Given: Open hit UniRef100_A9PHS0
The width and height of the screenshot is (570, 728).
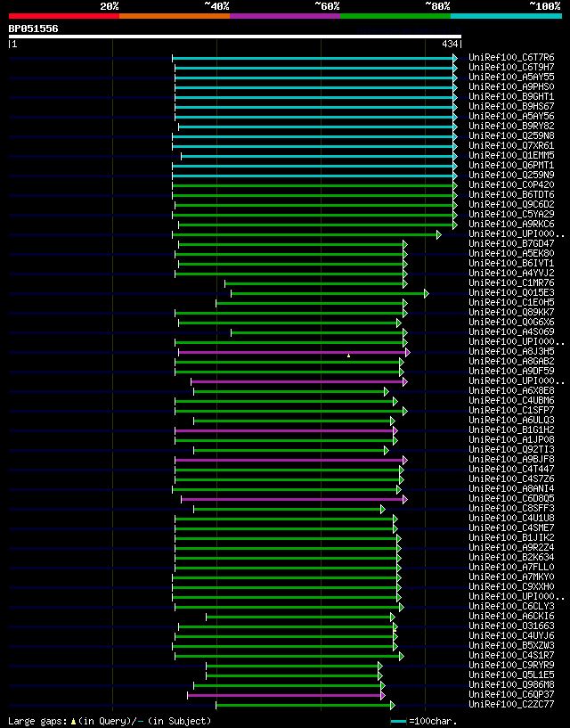Looking at the screenshot, I should [511, 86].
